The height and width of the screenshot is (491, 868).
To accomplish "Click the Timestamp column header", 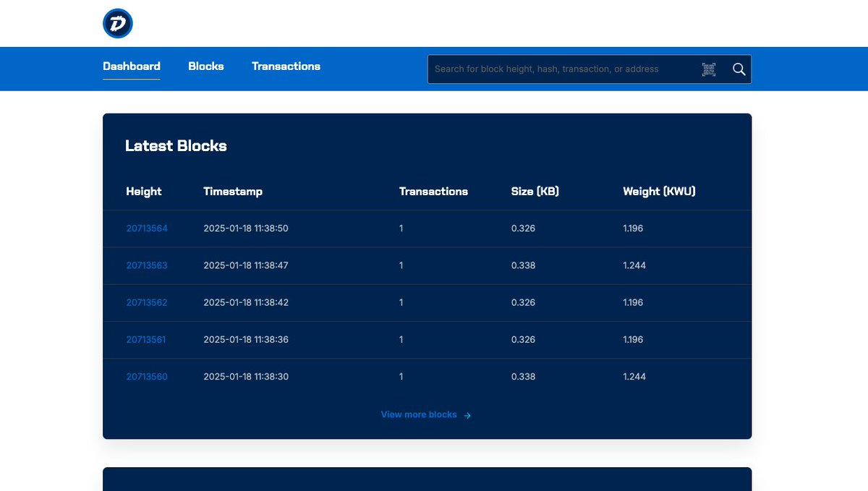I will (x=232, y=191).
